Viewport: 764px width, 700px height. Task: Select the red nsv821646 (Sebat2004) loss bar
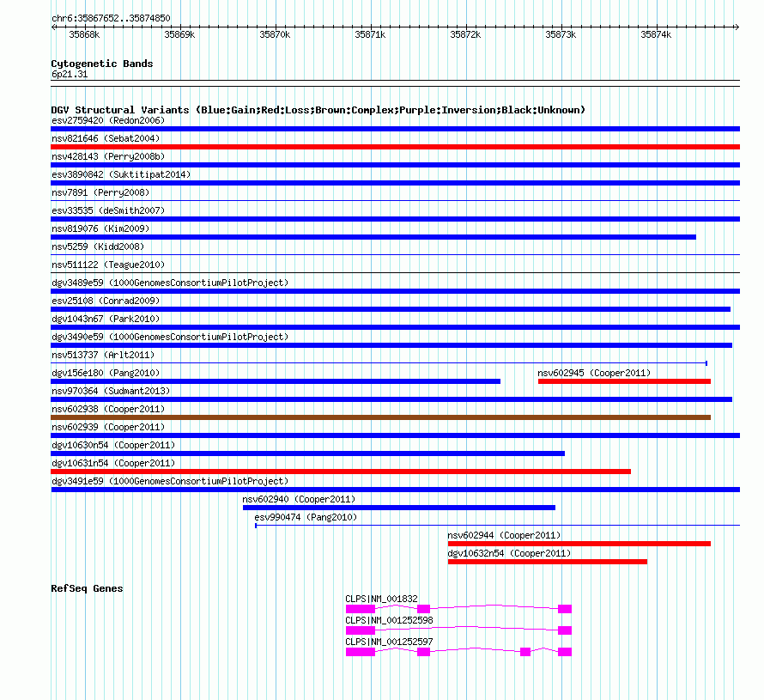[395, 147]
